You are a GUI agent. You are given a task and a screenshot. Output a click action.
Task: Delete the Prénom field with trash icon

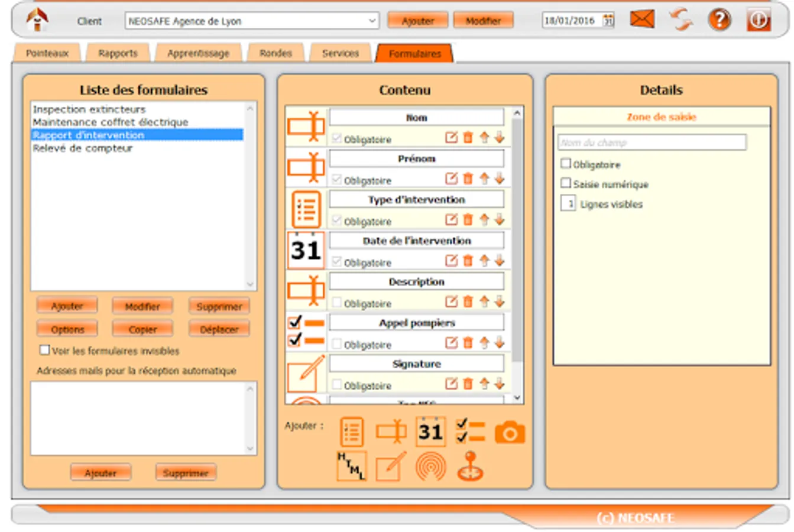pyautogui.click(x=468, y=179)
